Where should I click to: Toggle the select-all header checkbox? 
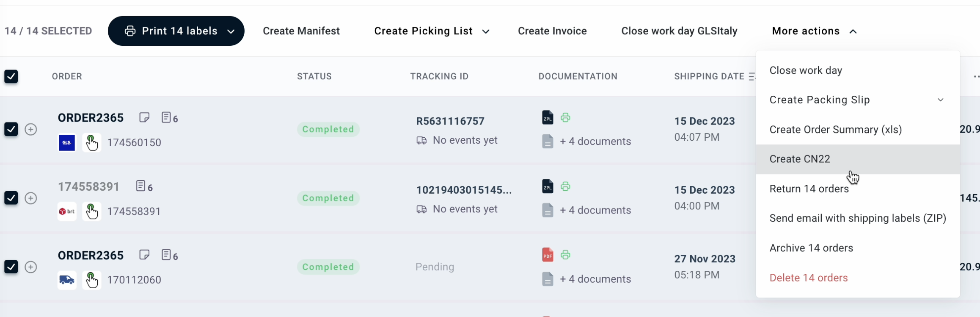[11, 77]
